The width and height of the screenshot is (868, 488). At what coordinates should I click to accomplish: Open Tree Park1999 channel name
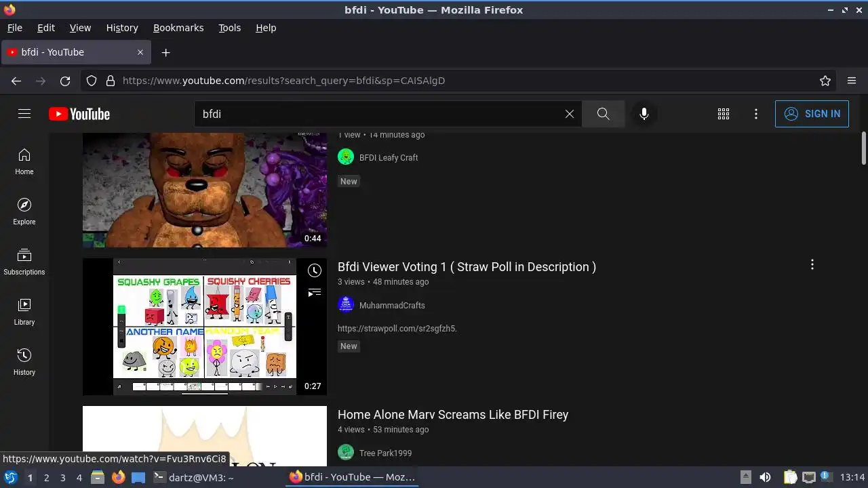pos(385,453)
